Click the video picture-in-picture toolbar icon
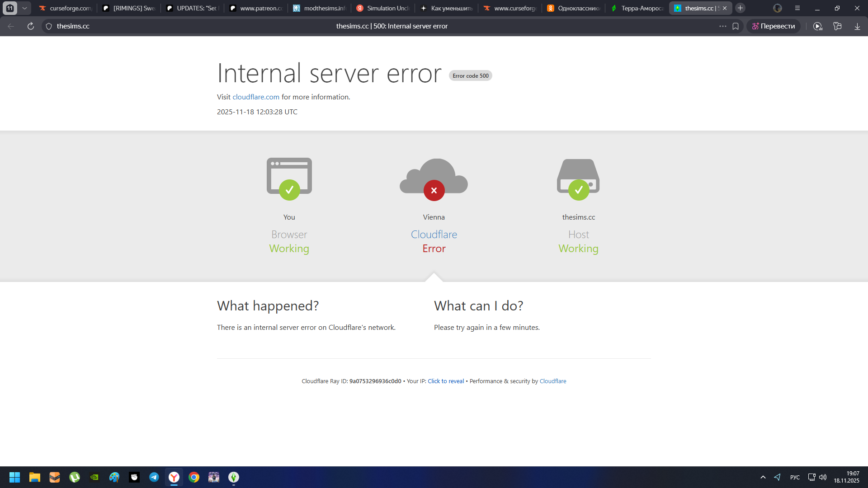 point(817,26)
